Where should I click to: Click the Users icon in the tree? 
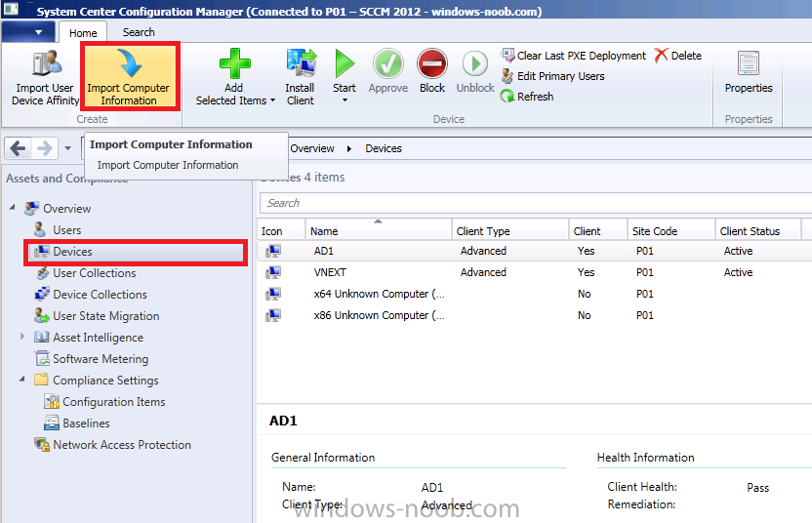coord(40,229)
